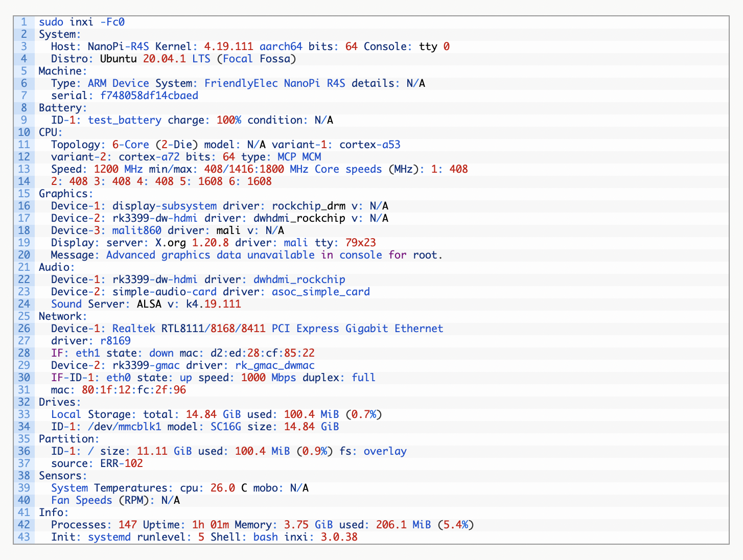Click the 'asoc_simple_card' driver text

(x=320, y=292)
